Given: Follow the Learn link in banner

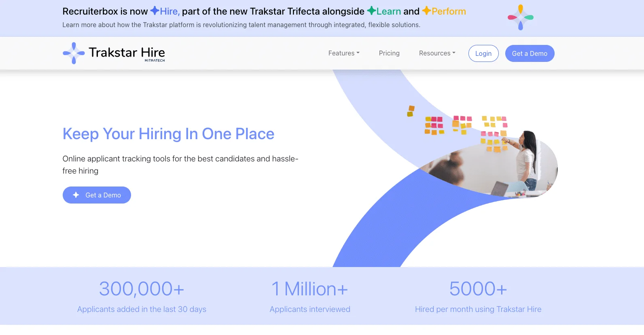Looking at the screenshot, I should click(x=388, y=11).
